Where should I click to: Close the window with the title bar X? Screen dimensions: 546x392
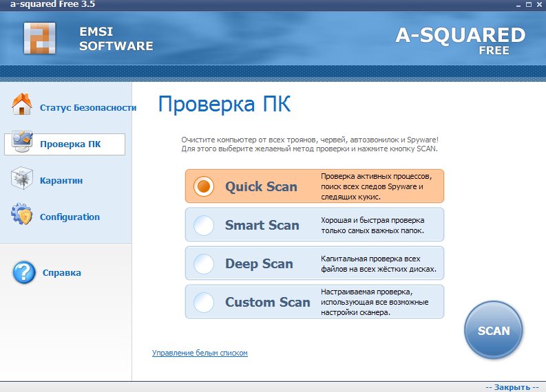coord(539,5)
